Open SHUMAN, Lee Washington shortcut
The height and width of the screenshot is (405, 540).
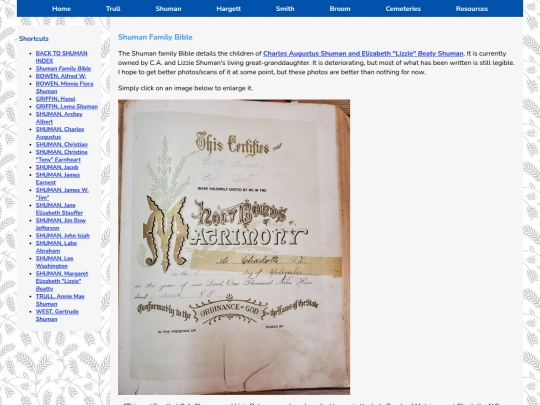pos(54,262)
